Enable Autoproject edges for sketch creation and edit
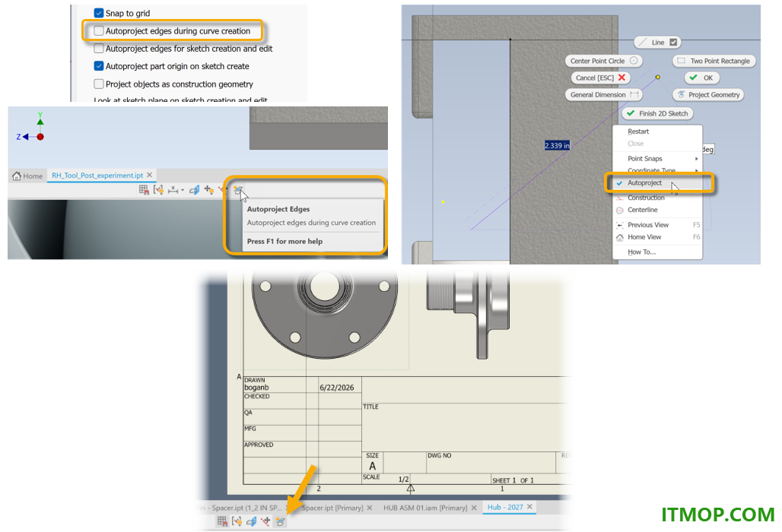Image resolution: width=782 pixels, height=532 pixels. (x=99, y=49)
